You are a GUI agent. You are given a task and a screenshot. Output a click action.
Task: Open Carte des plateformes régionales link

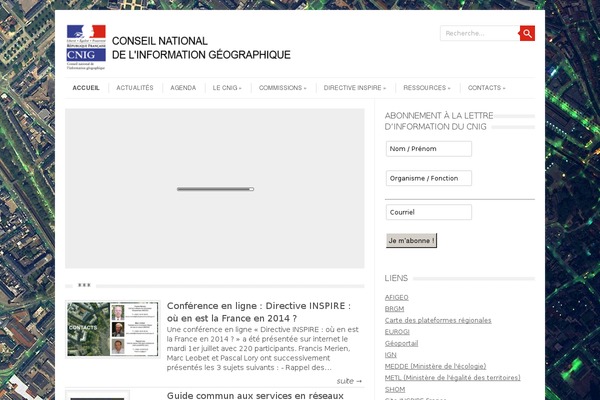[x=438, y=320]
